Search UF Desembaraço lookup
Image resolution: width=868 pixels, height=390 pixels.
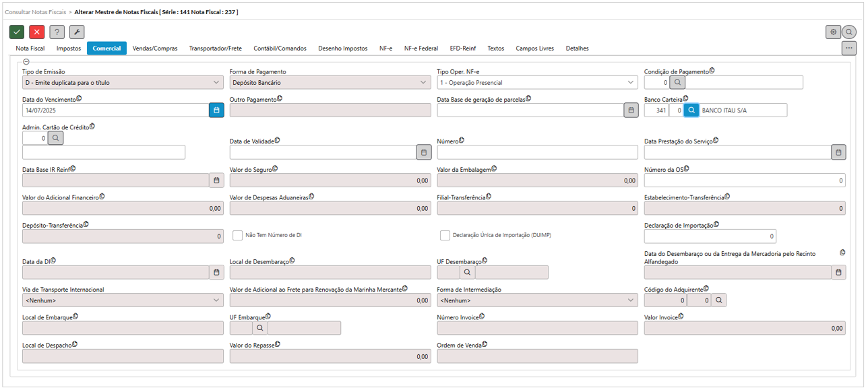click(467, 272)
